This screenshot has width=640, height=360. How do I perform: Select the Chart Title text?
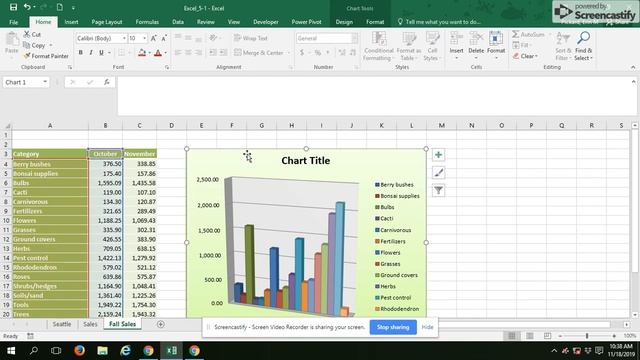point(306,160)
